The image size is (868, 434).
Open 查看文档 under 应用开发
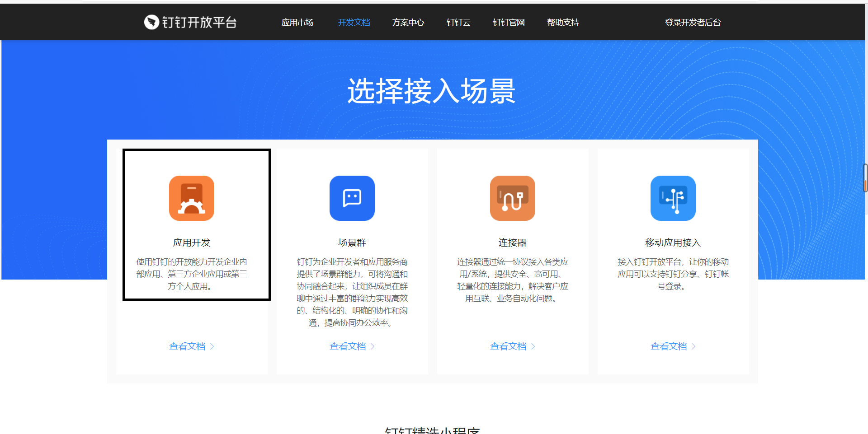[x=187, y=346]
